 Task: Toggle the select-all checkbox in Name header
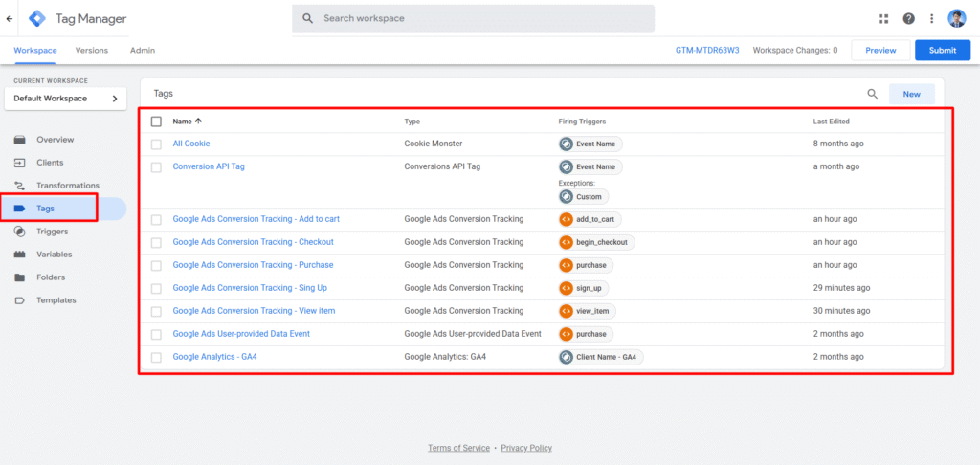tap(156, 122)
